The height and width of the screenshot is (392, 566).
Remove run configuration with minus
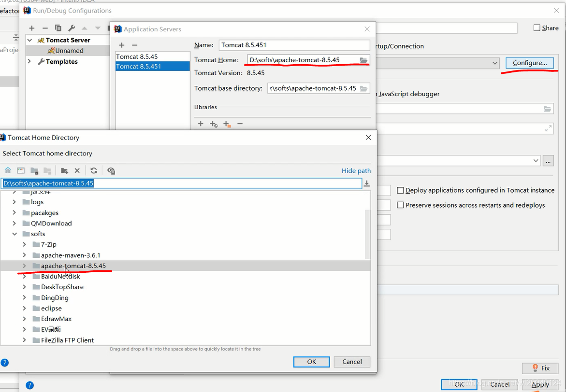(x=45, y=28)
